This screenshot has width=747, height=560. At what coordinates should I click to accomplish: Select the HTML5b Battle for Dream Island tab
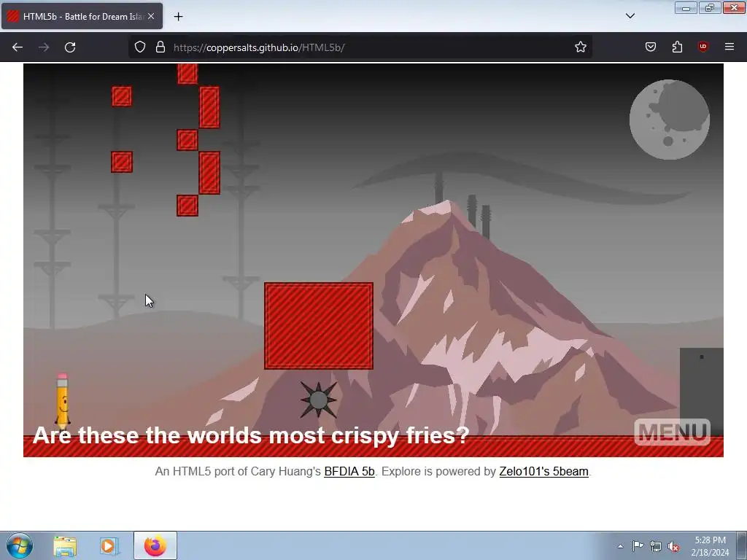point(82,16)
